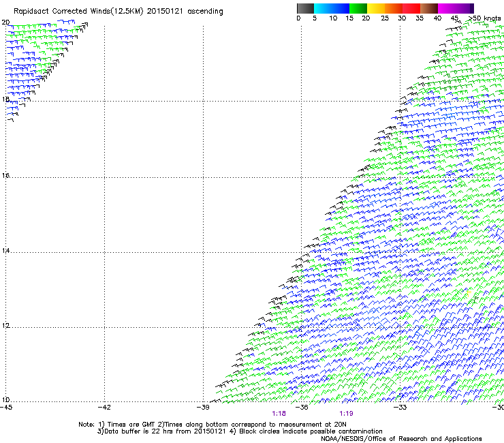Select the latitude '16' axis label
The height and width of the screenshot is (443, 504).
click(x=5, y=175)
